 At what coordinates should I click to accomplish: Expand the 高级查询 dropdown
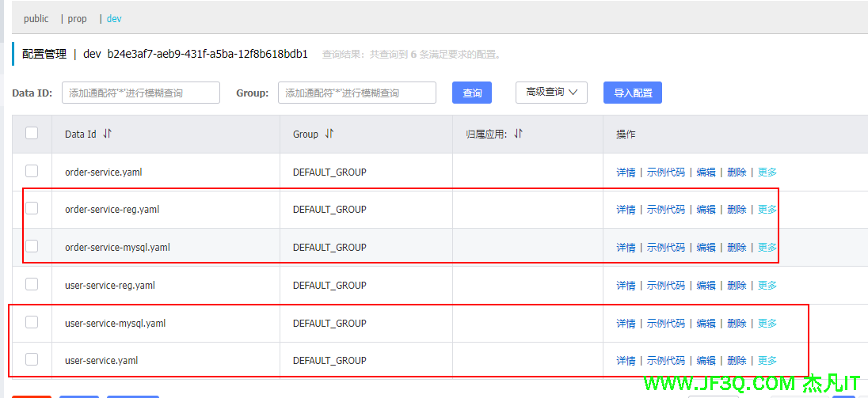pyautogui.click(x=551, y=93)
